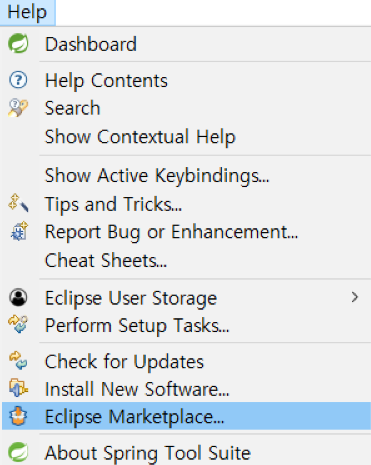Expand the Eclipse User Storage submenu arrow
The height and width of the screenshot is (465, 371).
point(355,297)
